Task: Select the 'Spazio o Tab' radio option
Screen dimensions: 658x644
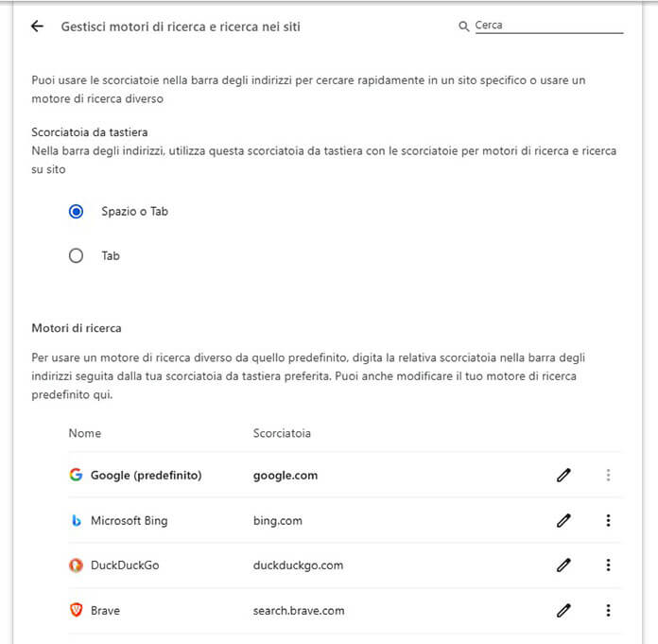Action: (77, 212)
